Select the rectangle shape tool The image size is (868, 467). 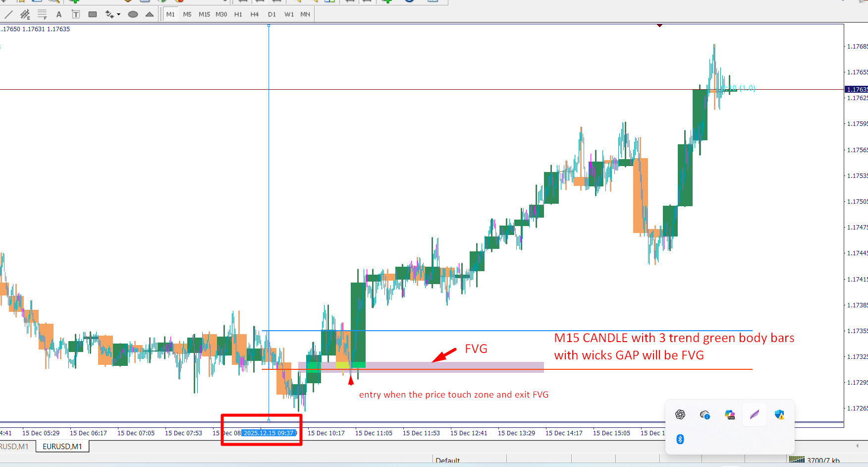coord(93,14)
